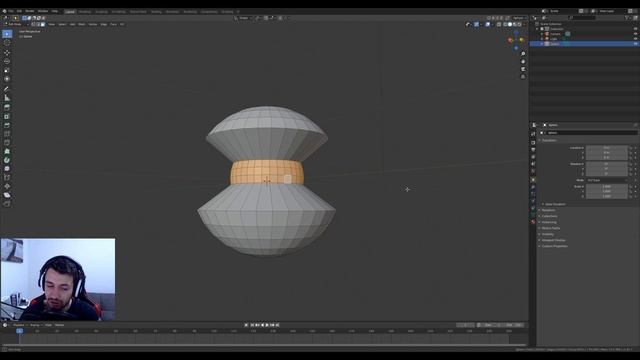Expand the Viewport Display panel

coord(553,240)
